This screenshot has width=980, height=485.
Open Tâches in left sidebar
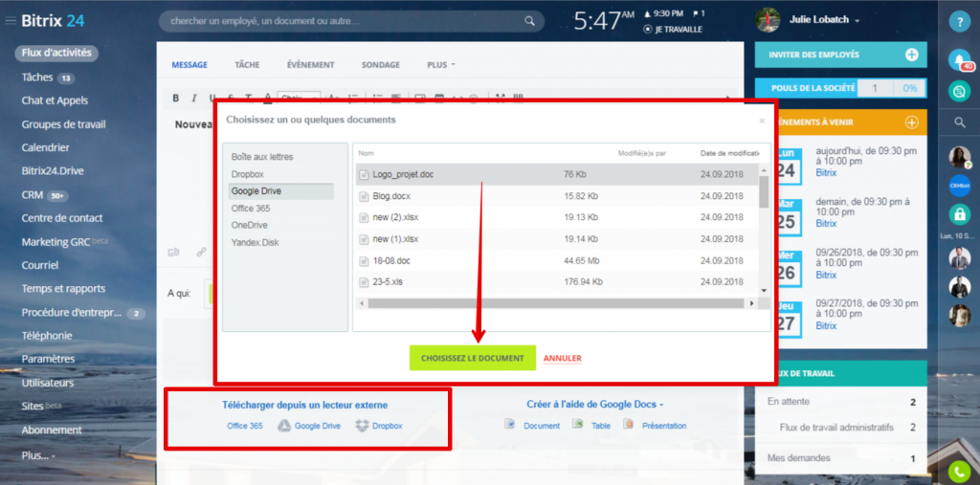pyautogui.click(x=37, y=77)
